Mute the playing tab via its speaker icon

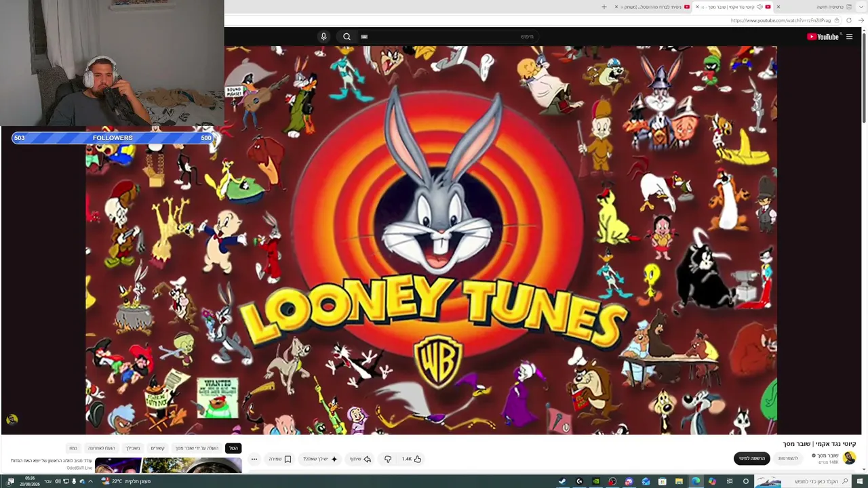tap(759, 7)
